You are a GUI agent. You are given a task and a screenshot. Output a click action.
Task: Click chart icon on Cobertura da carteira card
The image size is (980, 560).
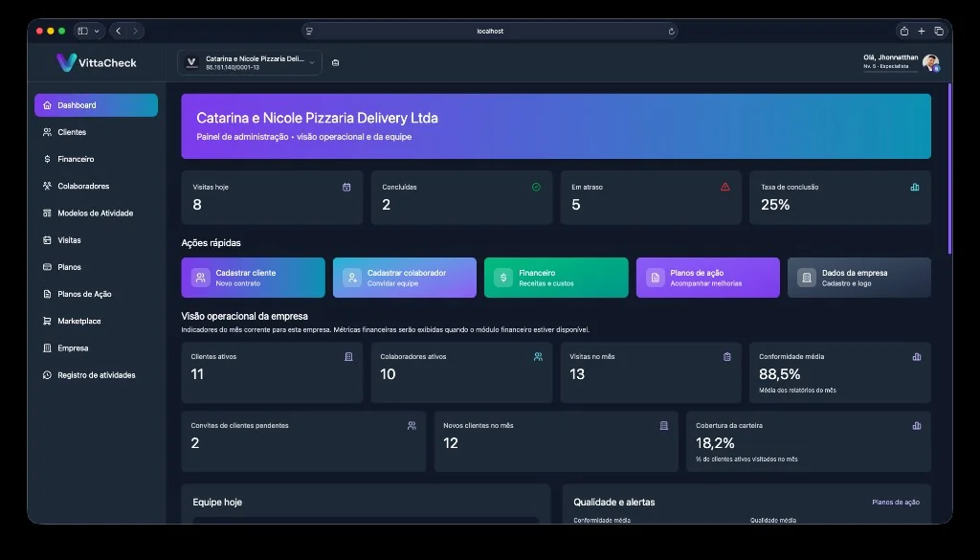click(917, 426)
